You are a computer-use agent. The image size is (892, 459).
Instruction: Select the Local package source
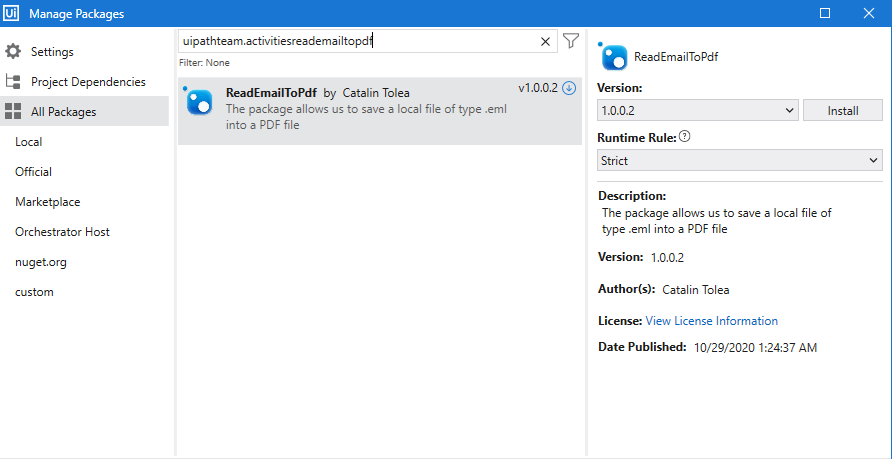(29, 142)
